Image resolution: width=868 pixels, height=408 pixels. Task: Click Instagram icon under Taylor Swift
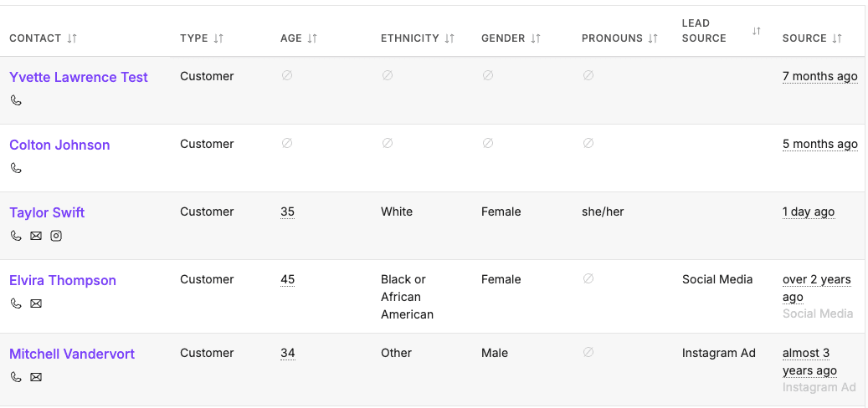click(56, 236)
